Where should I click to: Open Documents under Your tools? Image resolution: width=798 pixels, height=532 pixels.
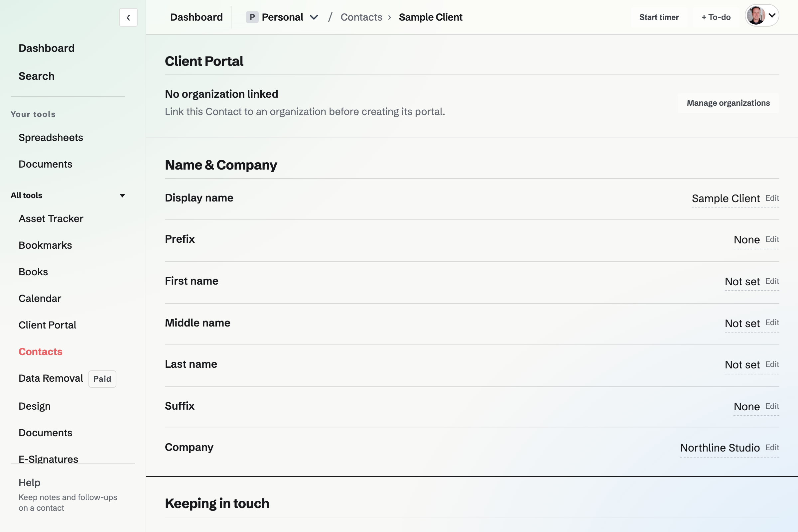(x=46, y=164)
